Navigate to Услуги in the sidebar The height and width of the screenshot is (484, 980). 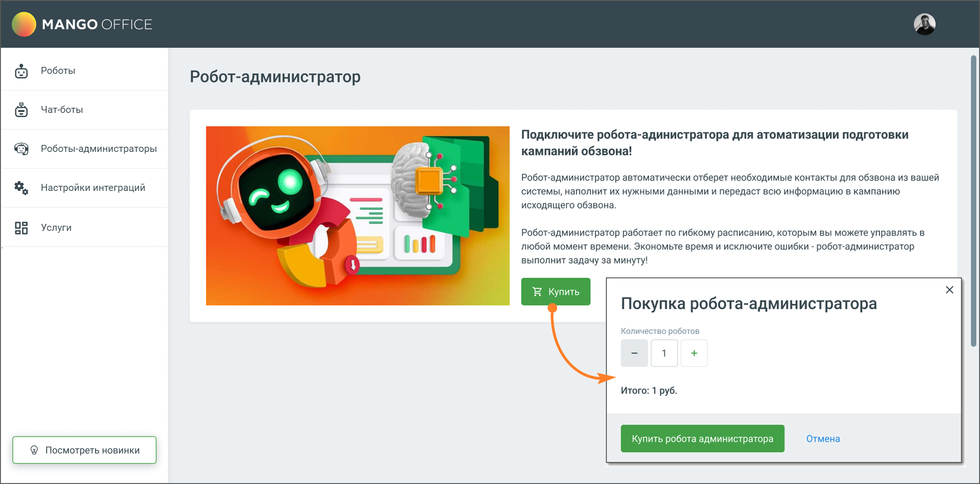point(84,227)
